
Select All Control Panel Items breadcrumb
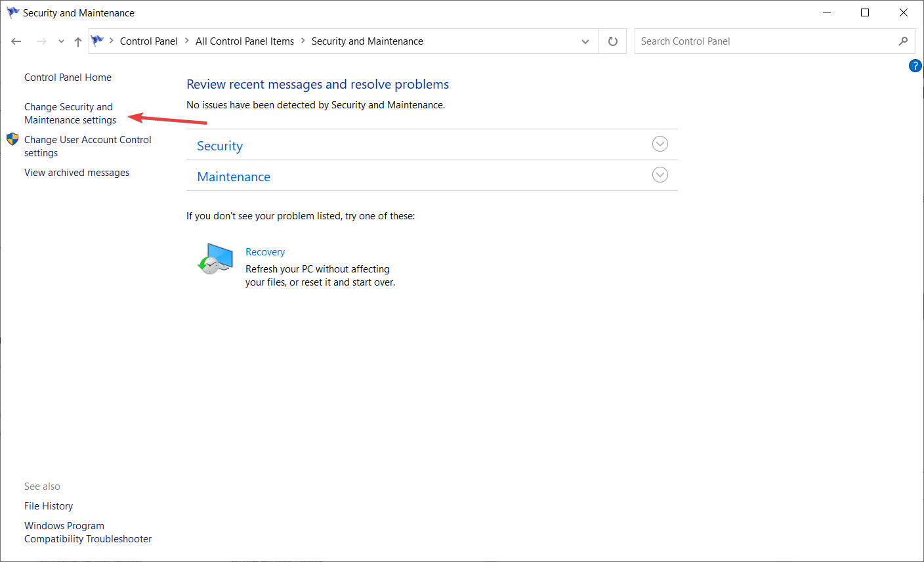click(245, 41)
